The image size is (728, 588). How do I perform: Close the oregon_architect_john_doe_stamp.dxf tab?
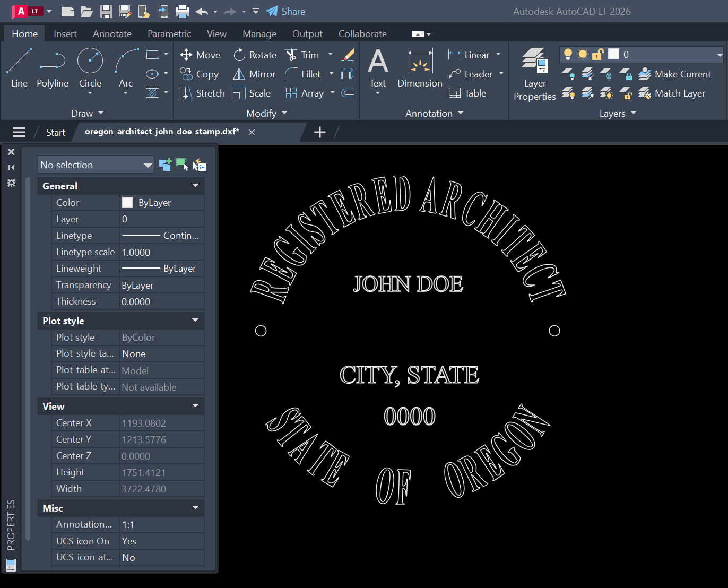[x=252, y=132]
